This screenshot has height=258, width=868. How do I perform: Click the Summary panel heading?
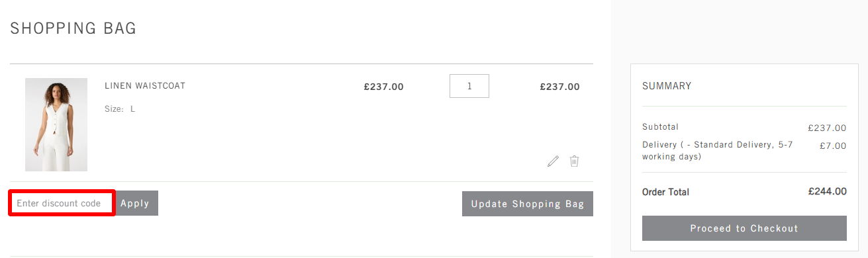coord(667,86)
